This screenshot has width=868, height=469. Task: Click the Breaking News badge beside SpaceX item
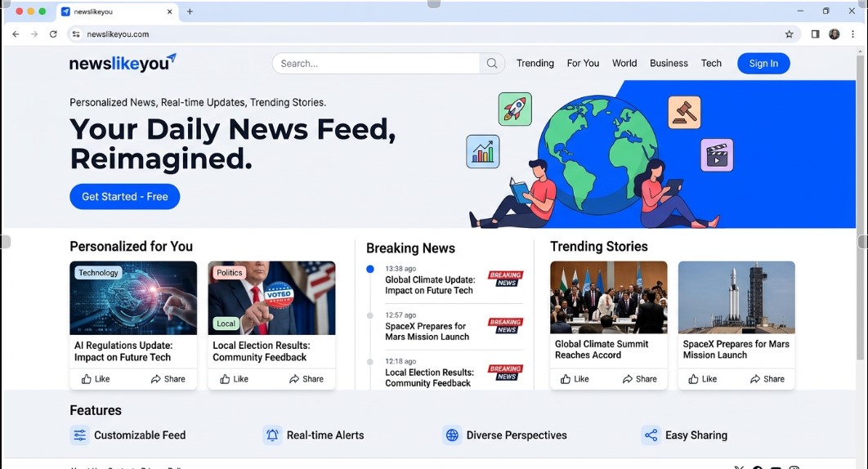click(505, 325)
